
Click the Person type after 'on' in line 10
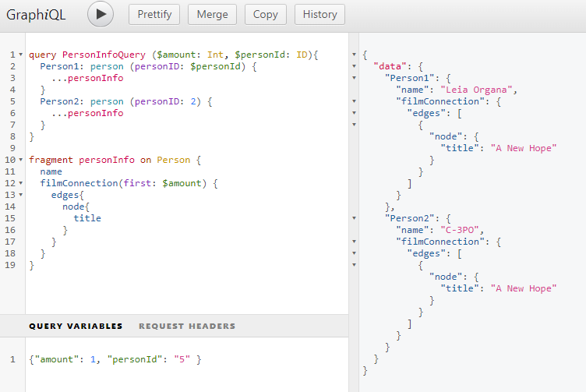[174, 160]
